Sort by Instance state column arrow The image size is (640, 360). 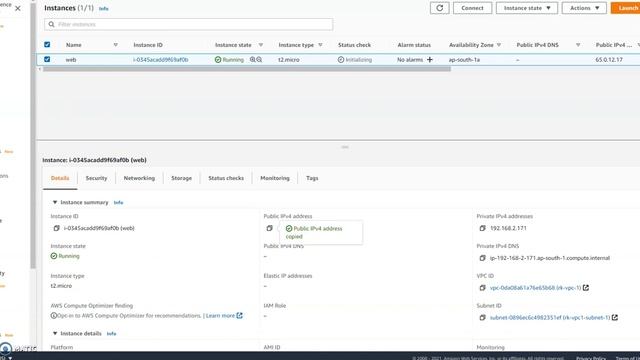[261, 45]
